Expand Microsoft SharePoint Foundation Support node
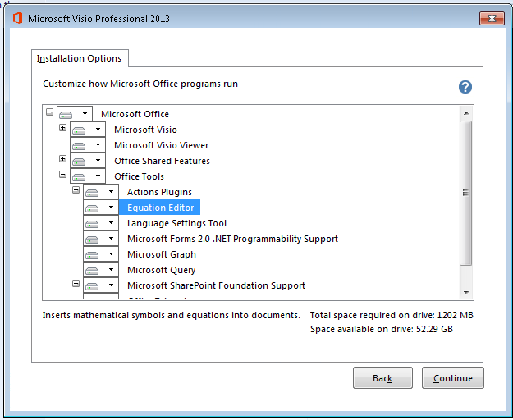The width and height of the screenshot is (513, 420). pyautogui.click(x=76, y=283)
